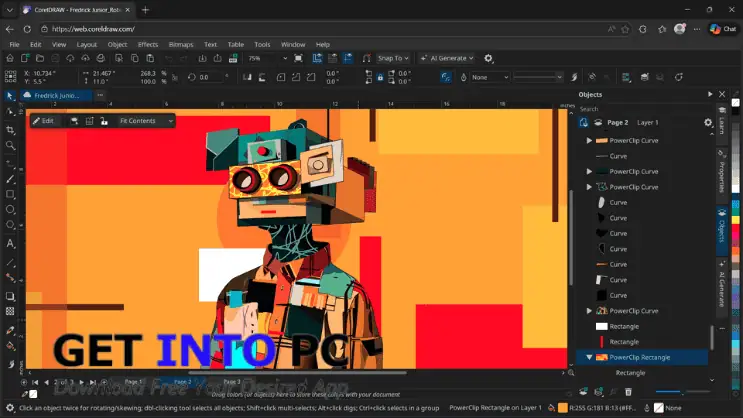
Task: Select the Interactive Fill tool
Action: coord(10,346)
